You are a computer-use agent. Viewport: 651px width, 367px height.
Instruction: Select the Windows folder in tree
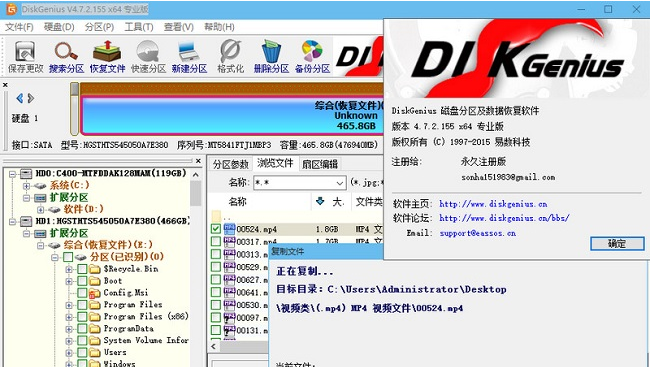pos(120,364)
